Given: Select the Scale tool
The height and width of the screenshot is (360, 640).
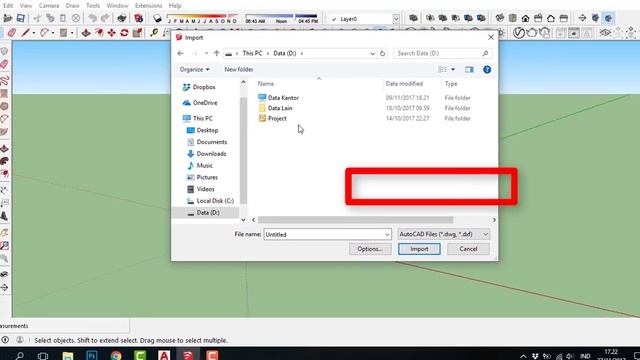Looking at the screenshot, I should tap(138, 33).
